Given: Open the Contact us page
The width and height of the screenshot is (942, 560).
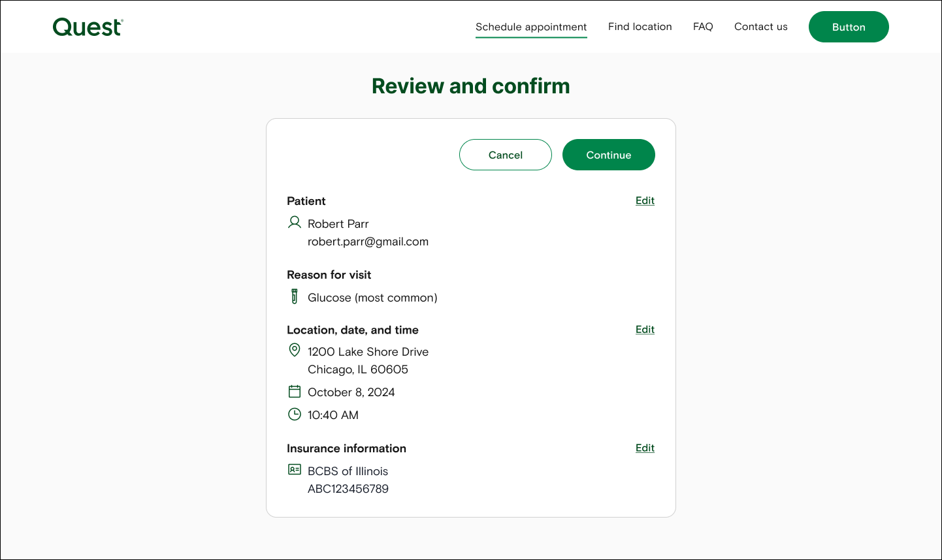Looking at the screenshot, I should click(x=761, y=27).
